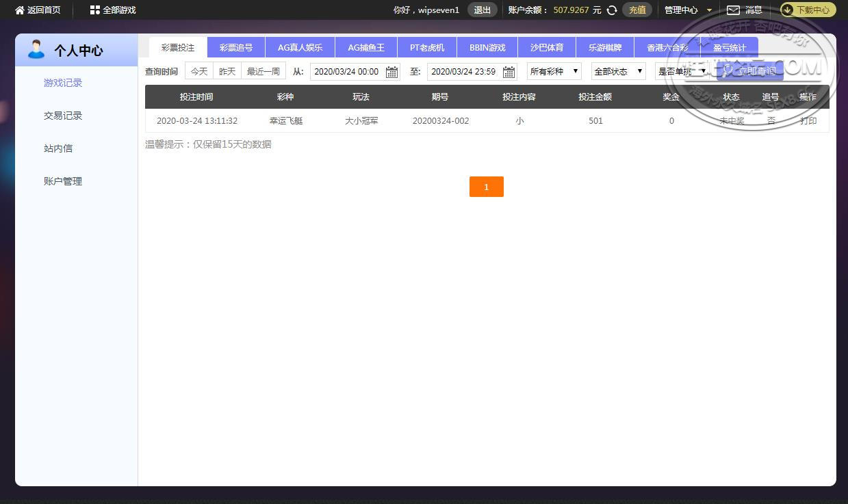Click the download icon in 下载中心

tap(787, 10)
